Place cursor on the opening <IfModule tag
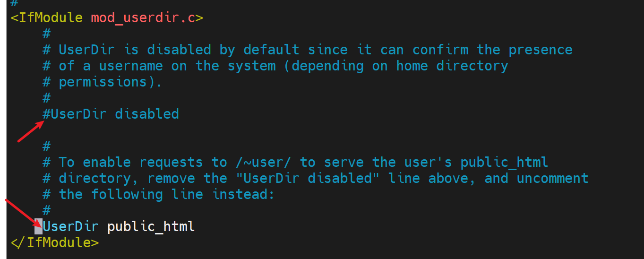 click(x=47, y=18)
